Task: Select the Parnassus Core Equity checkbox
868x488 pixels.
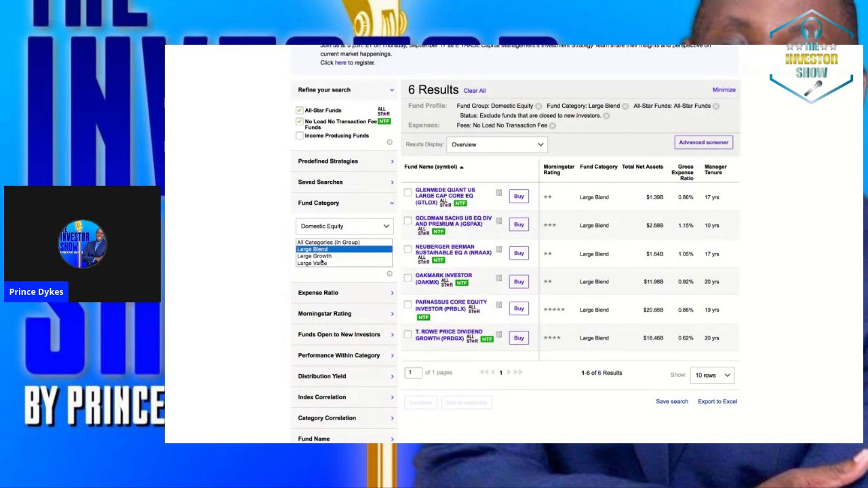Action: 408,305
